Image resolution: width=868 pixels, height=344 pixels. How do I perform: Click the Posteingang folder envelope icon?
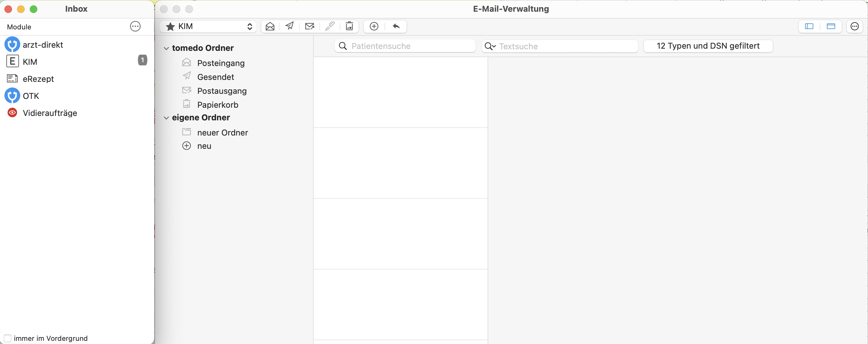(x=186, y=62)
